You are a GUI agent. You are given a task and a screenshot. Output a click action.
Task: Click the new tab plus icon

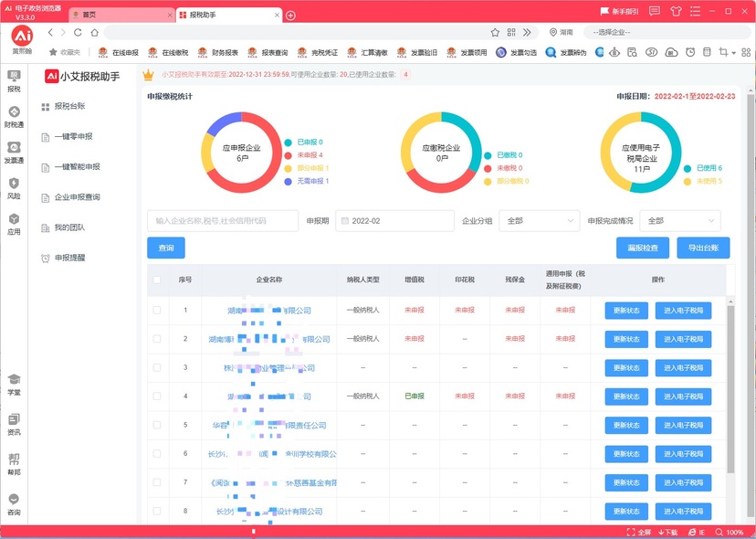click(x=290, y=15)
